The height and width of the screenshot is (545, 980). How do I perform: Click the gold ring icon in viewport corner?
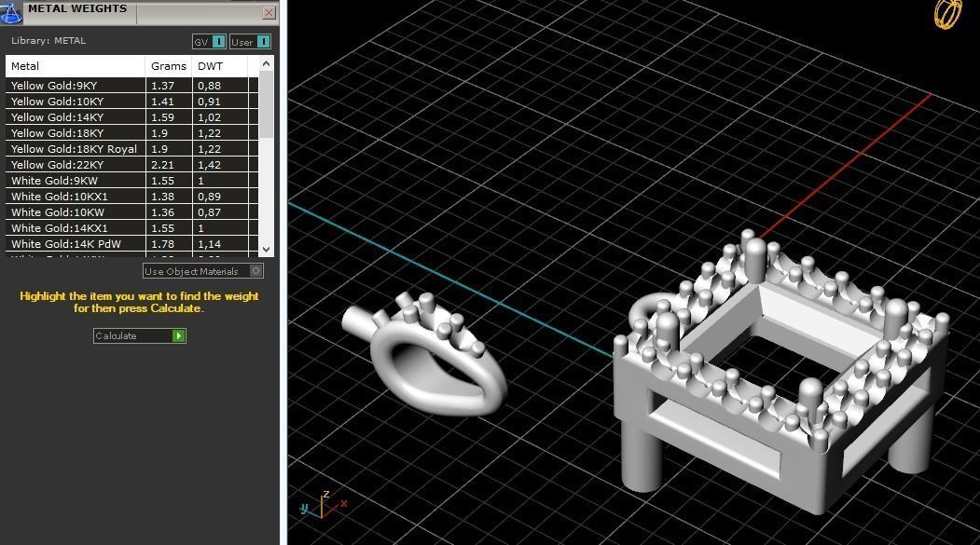[x=947, y=13]
